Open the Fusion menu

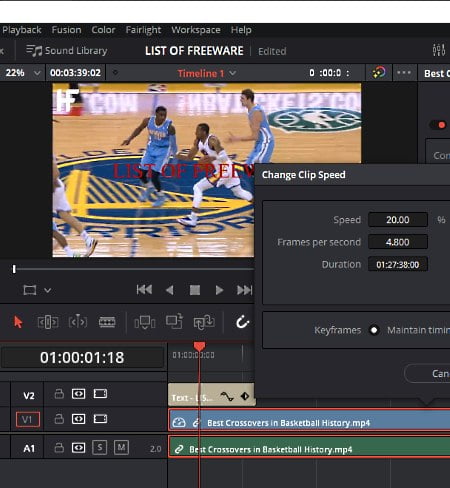pos(66,30)
